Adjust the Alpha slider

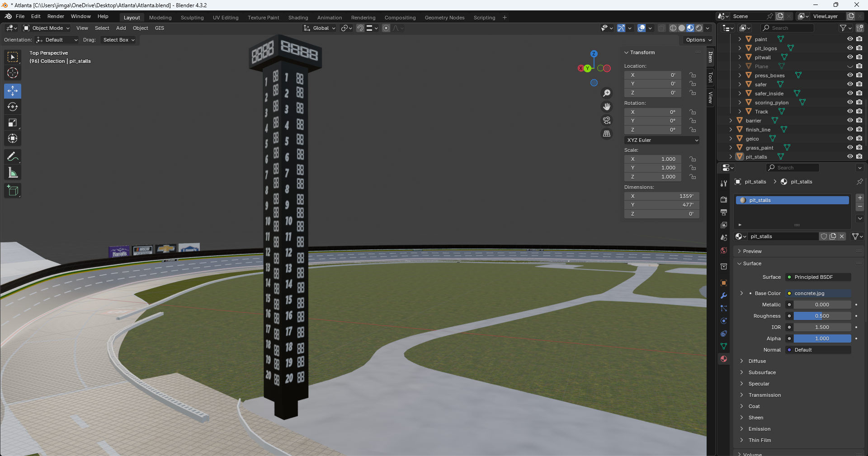click(822, 338)
